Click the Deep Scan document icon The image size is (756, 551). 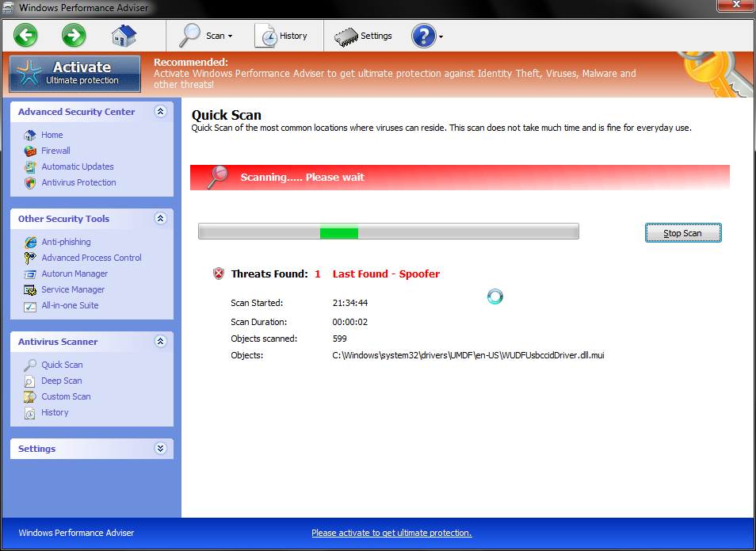click(29, 381)
